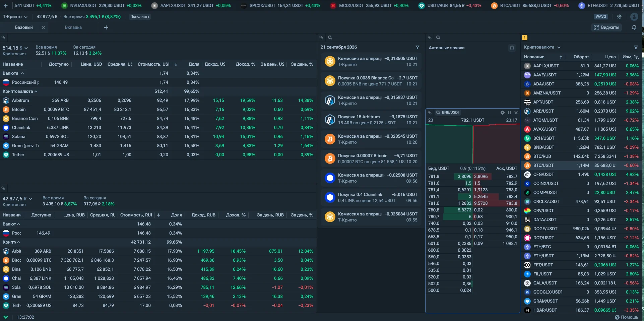Filter the Криптовалюта instruments list
The height and width of the screenshot is (321, 644).
tap(636, 47)
